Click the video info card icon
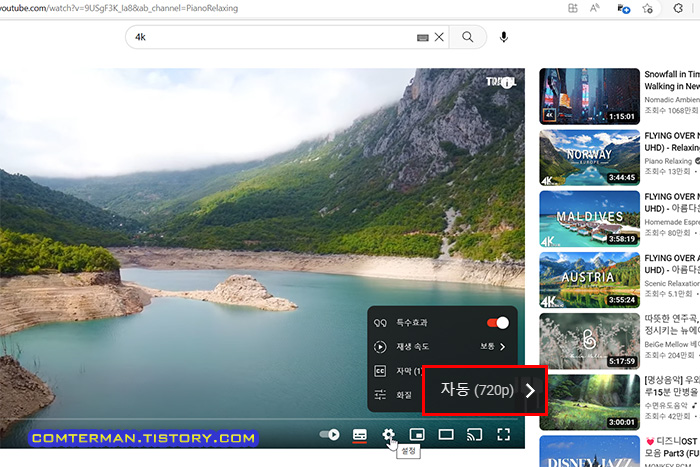The width and height of the screenshot is (700, 467). point(507,83)
